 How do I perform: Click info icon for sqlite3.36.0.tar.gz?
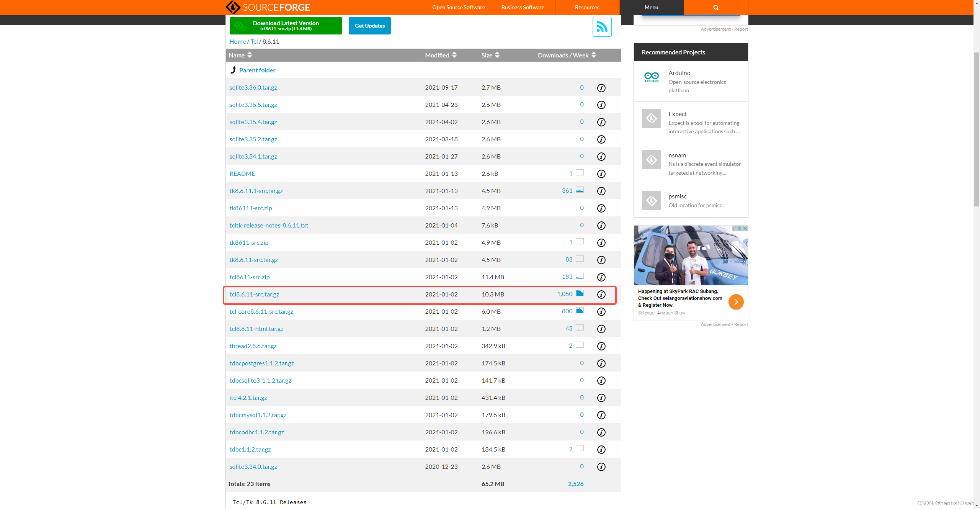(x=601, y=88)
